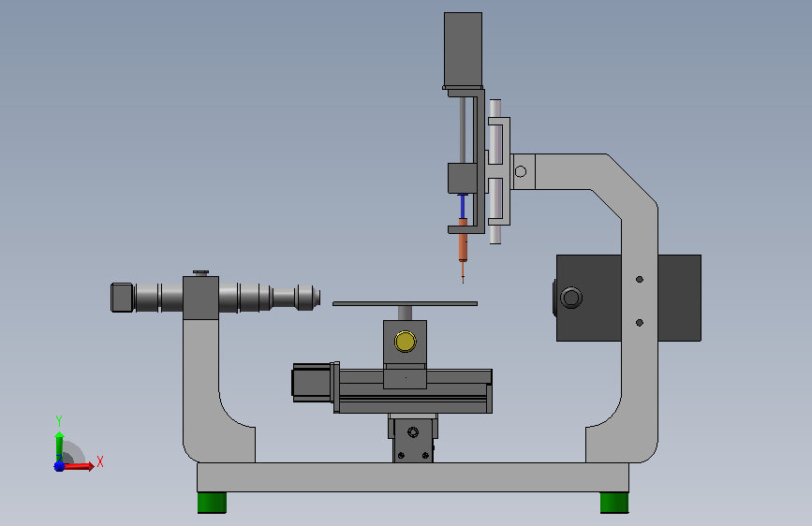Select the short post under the sample platform
812x526 pixels.
tap(405, 314)
